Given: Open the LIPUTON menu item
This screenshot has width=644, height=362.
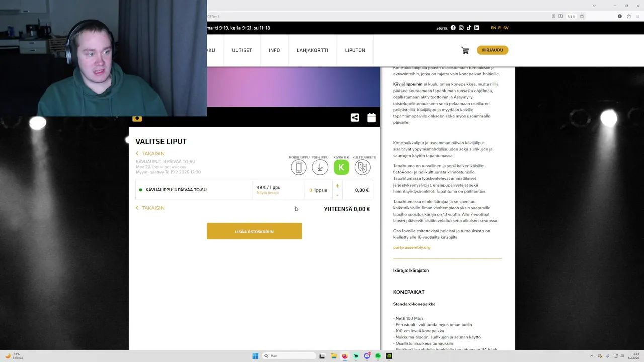Looking at the screenshot, I should tap(355, 50).
